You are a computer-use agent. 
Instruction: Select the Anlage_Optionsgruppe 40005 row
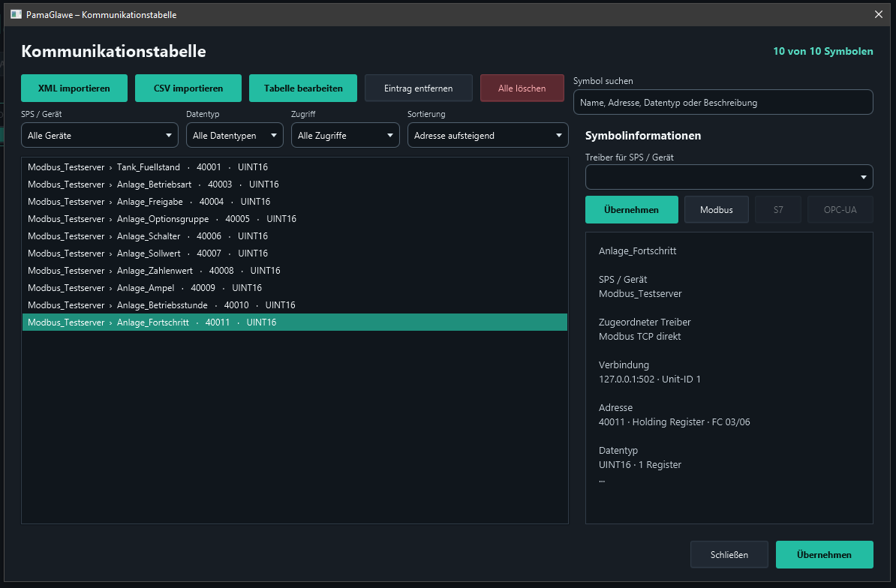tap(294, 219)
